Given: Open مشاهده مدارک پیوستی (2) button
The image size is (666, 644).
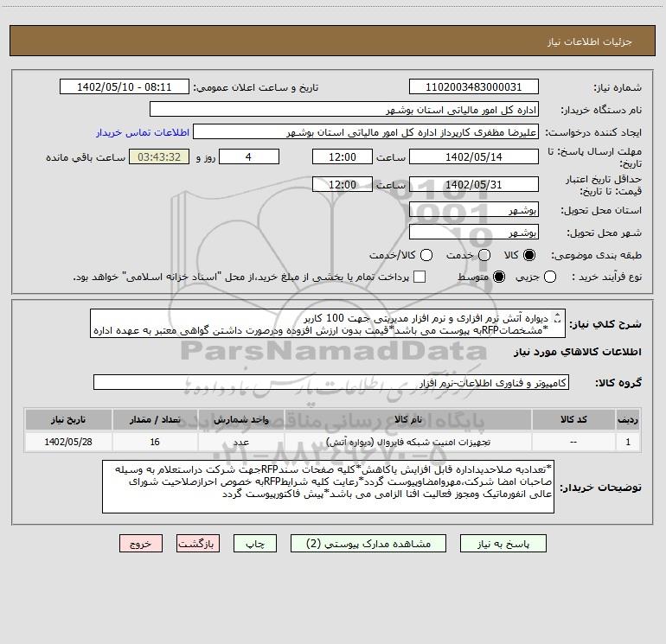Looking at the screenshot, I should click(x=368, y=544).
